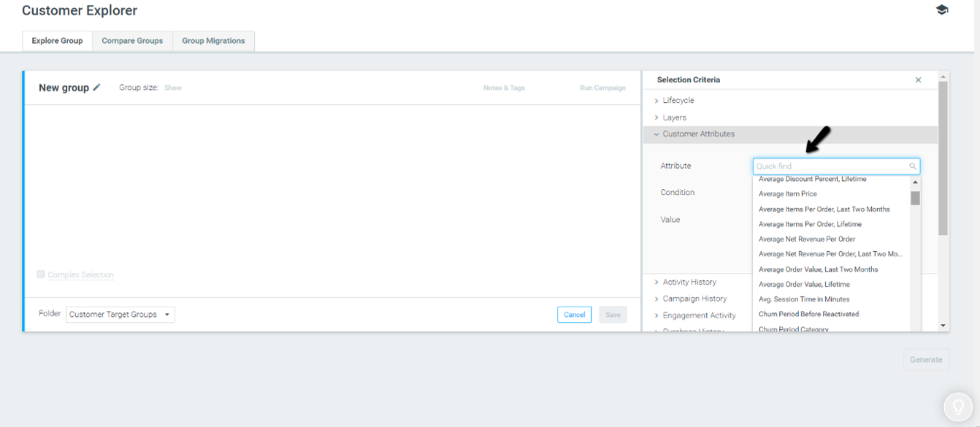Click the Selection Criteria scroll-up arrow
This screenshot has height=427, width=980.
pyautogui.click(x=943, y=76)
